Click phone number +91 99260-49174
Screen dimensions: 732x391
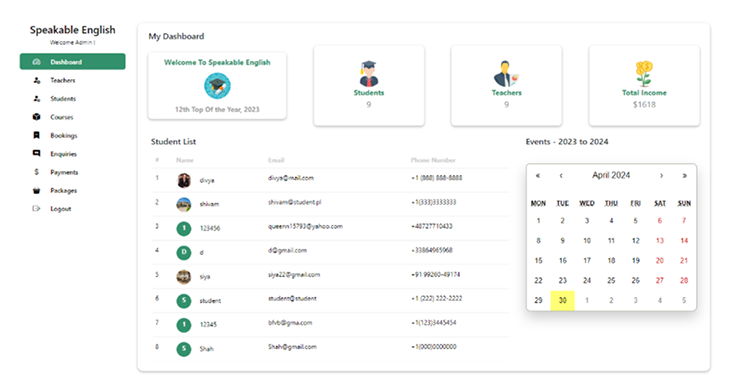click(x=436, y=274)
